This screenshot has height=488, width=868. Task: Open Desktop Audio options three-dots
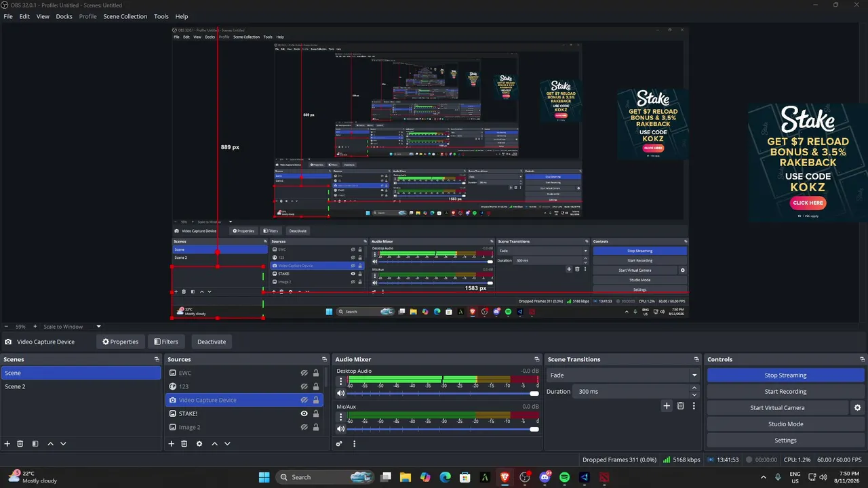[341, 382]
